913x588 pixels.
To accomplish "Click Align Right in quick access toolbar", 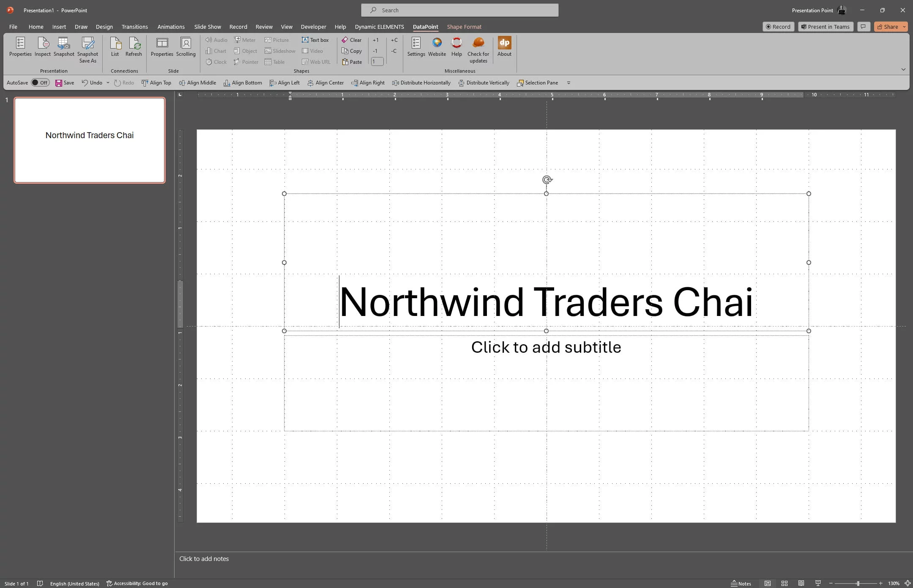I will [x=368, y=83].
